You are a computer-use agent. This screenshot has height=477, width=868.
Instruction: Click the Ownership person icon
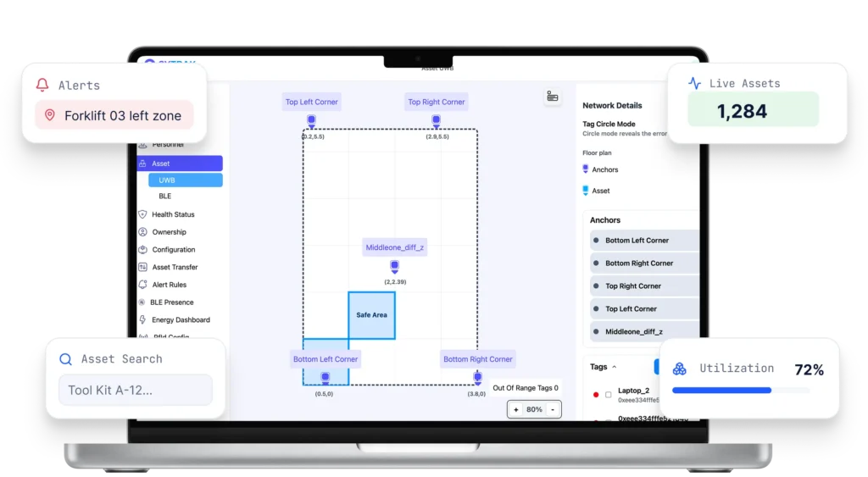click(142, 232)
